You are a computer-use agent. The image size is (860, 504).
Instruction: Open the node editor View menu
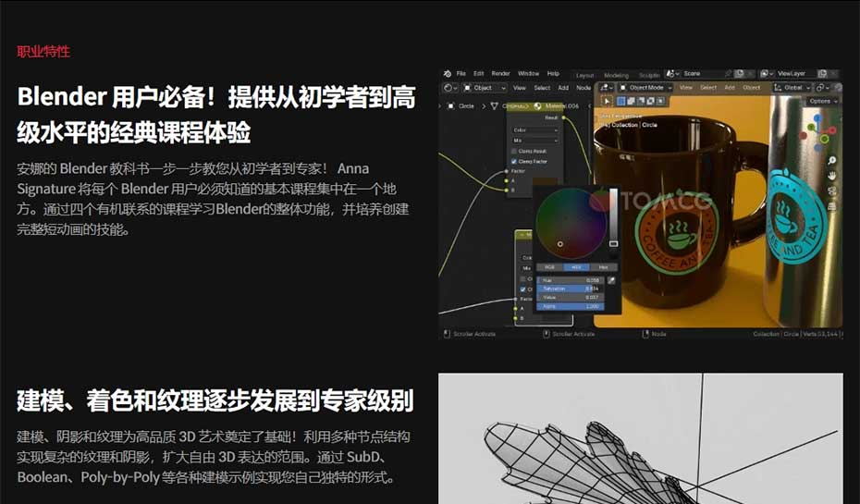pos(520,88)
